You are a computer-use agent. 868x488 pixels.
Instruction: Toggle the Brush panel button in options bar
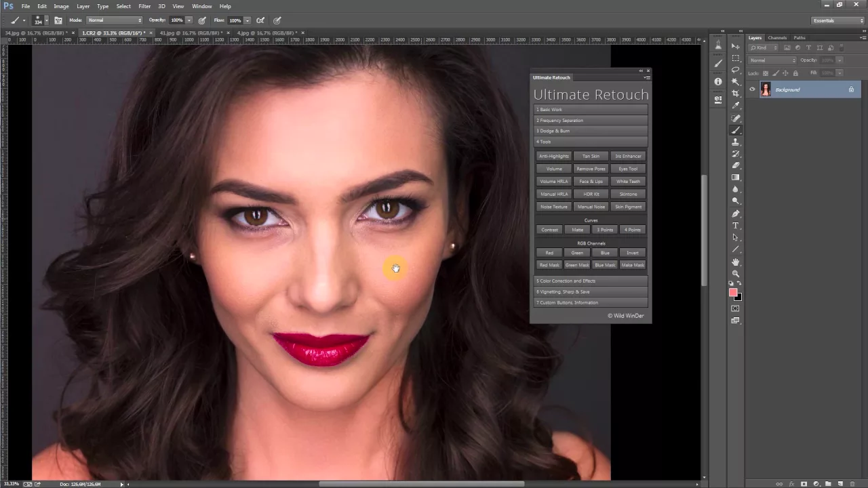point(58,20)
